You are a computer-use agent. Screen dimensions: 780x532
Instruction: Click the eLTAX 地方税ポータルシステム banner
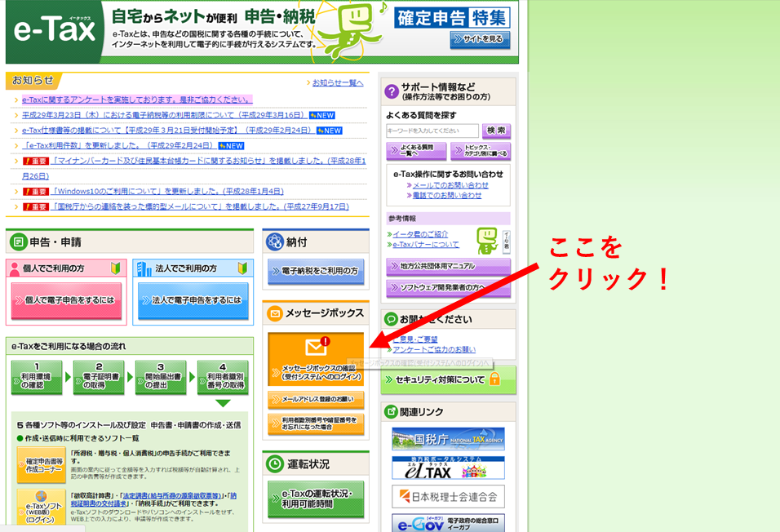tap(448, 468)
